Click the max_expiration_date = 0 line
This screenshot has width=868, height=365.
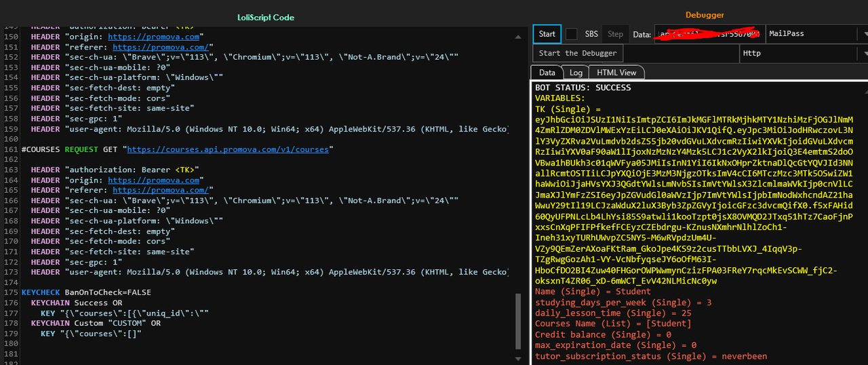tap(616, 345)
